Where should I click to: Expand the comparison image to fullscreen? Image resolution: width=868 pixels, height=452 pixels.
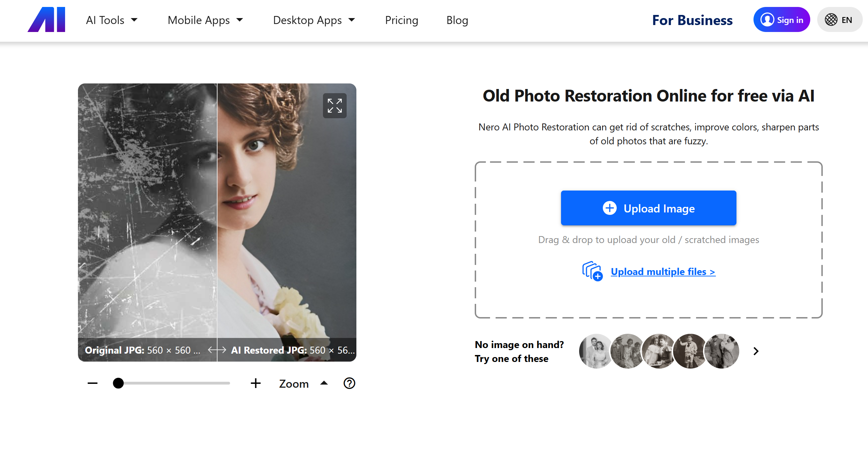point(334,105)
